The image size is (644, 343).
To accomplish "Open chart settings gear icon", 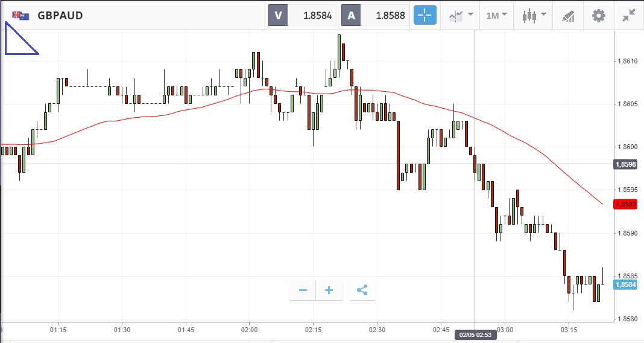I will (x=598, y=16).
